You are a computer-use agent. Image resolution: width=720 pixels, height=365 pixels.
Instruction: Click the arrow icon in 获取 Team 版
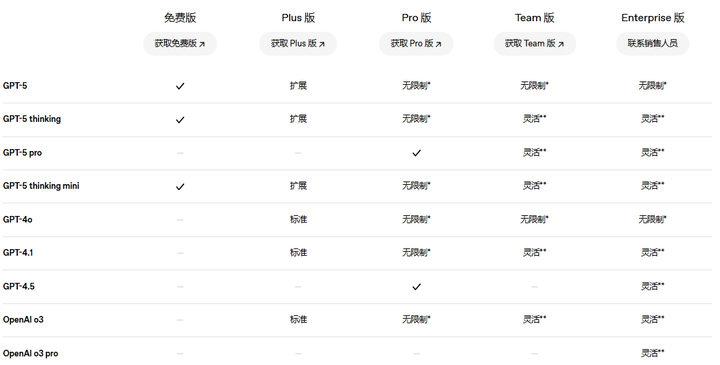pos(561,44)
